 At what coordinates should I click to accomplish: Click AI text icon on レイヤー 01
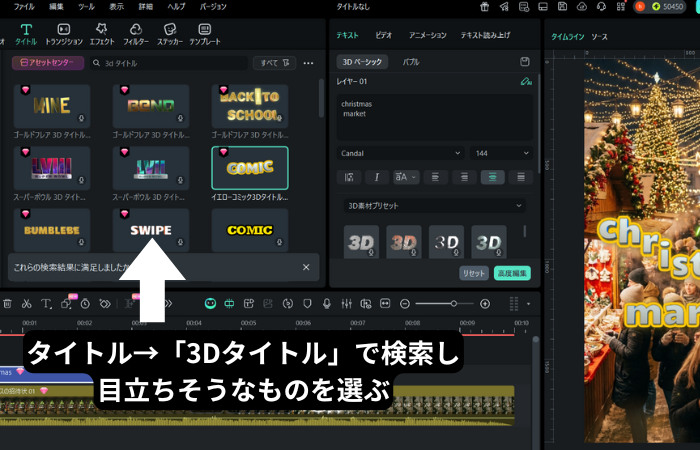tap(526, 81)
